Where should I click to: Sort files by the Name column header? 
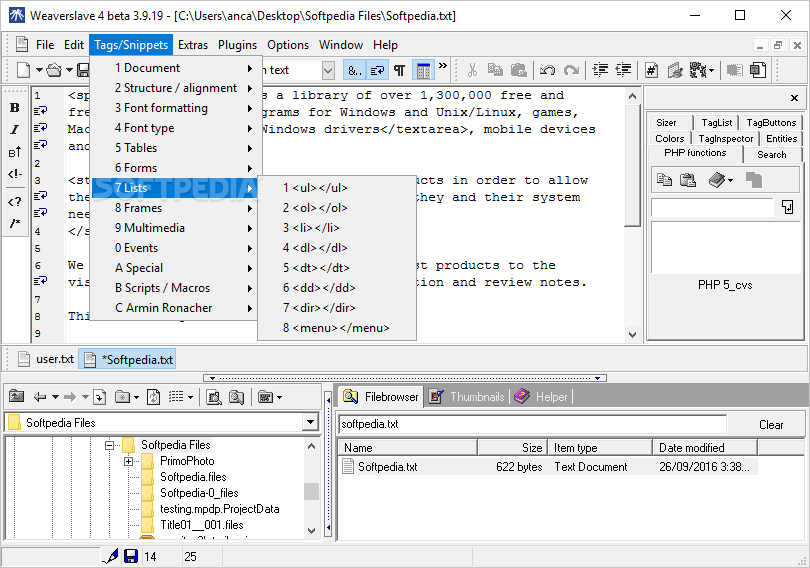point(408,448)
